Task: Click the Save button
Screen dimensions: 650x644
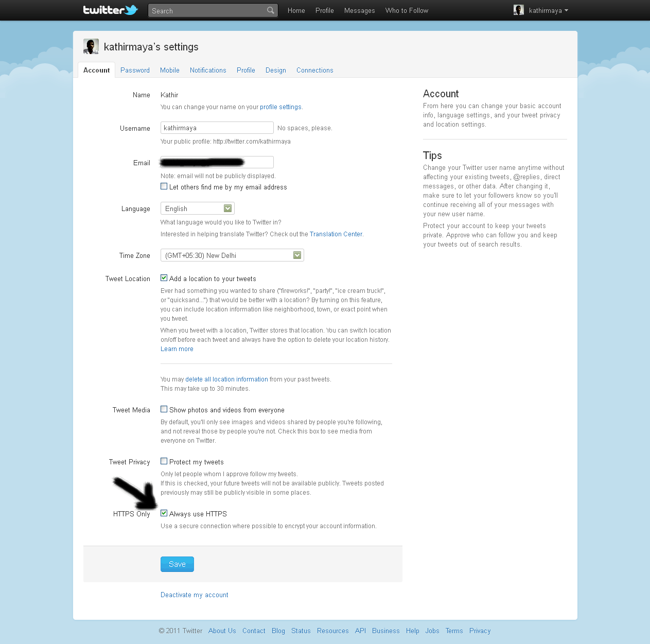Action: [x=177, y=564]
